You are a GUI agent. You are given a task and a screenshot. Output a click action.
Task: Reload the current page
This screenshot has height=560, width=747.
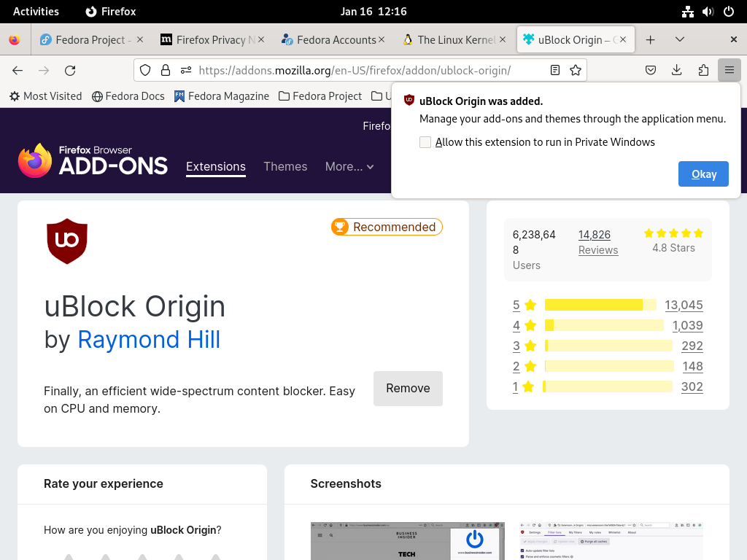pos(70,71)
